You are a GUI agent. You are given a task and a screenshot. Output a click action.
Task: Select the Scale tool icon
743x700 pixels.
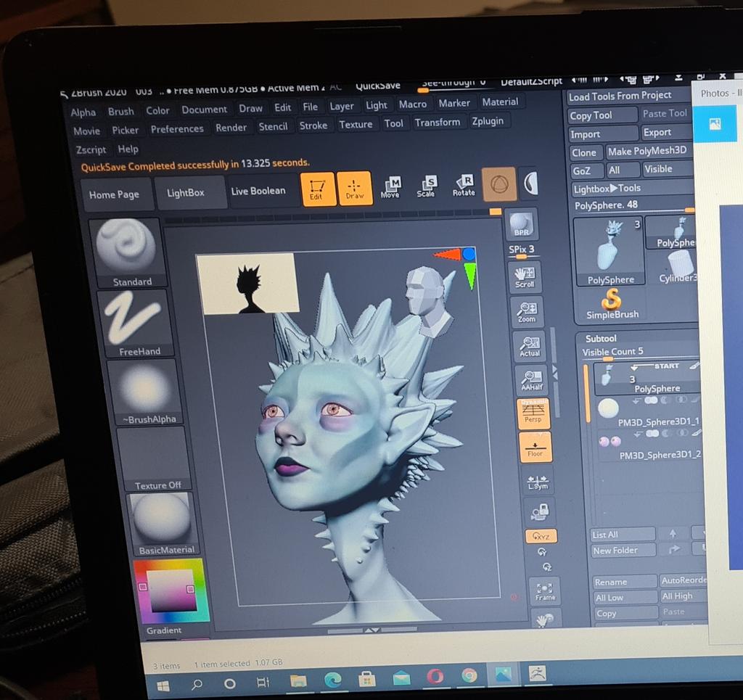coord(427,186)
